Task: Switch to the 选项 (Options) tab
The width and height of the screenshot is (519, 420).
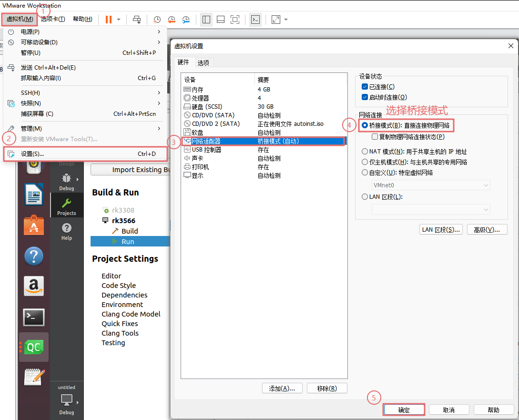Action: pyautogui.click(x=204, y=62)
